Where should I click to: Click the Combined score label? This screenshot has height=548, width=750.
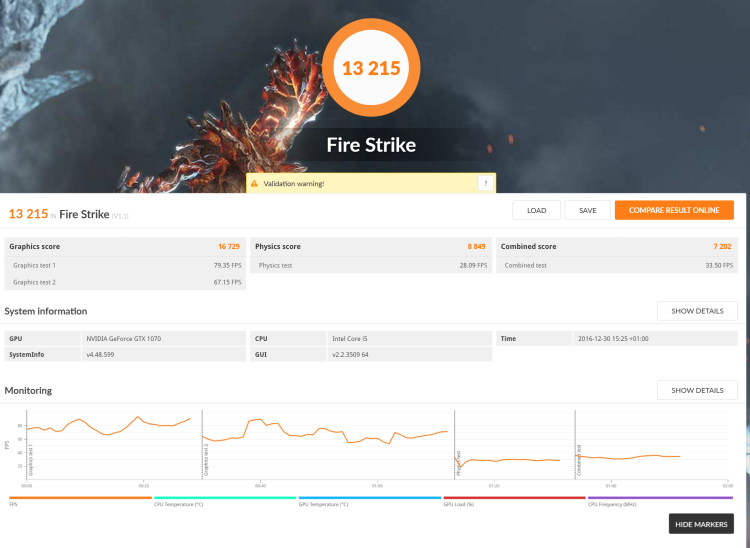(x=528, y=246)
